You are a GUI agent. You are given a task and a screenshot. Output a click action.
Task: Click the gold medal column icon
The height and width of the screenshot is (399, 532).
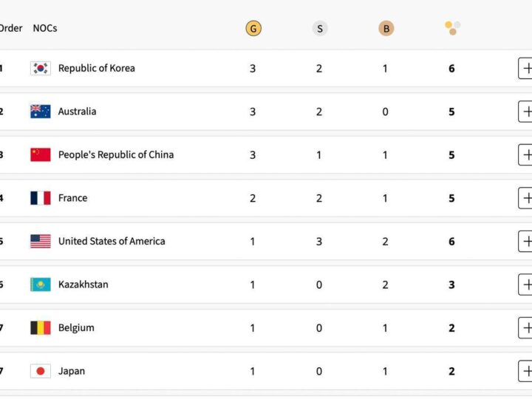253,29
